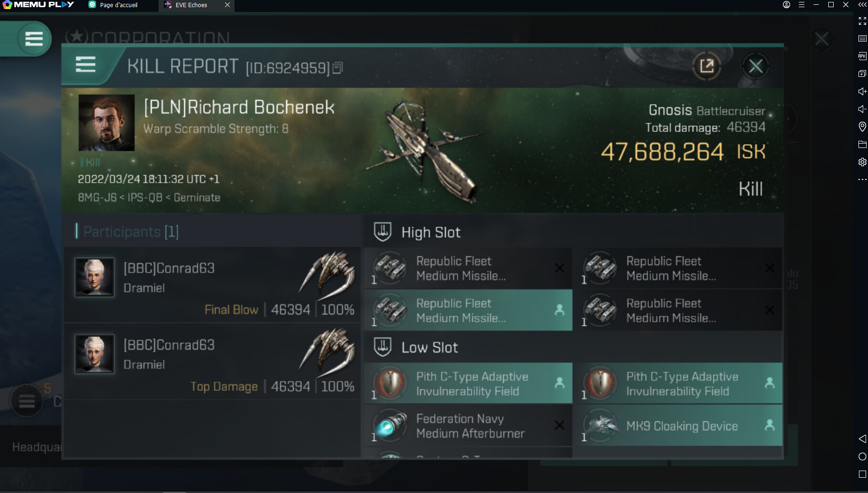Close the kill report panel
This screenshot has width=868, height=493.
(x=755, y=66)
